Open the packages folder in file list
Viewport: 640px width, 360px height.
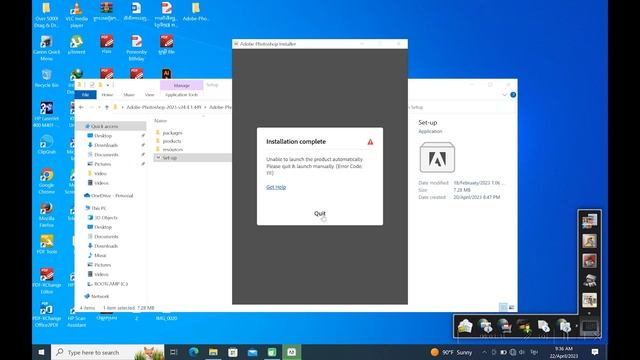coord(172,133)
